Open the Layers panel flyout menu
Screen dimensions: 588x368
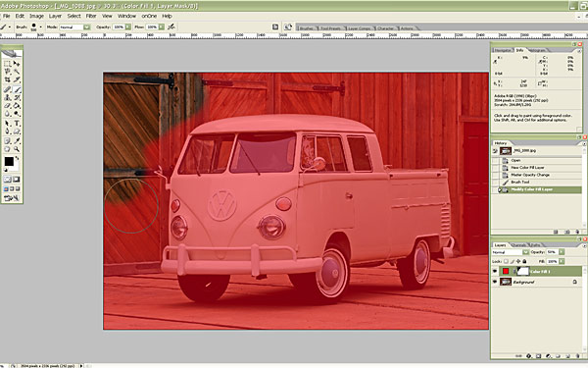tap(585, 245)
